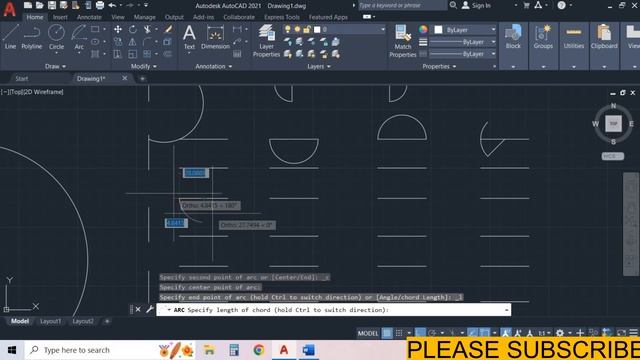Select the Dimension tool

tap(215, 37)
